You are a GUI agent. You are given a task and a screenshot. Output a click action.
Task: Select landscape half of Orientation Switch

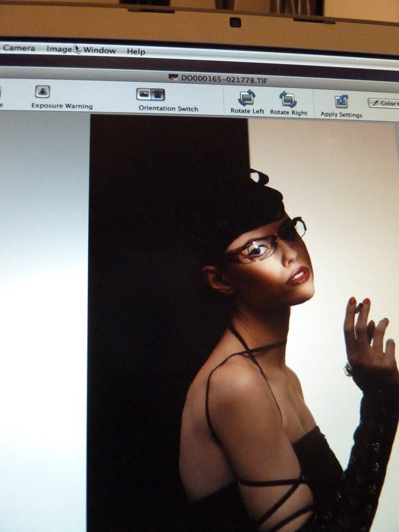144,95
